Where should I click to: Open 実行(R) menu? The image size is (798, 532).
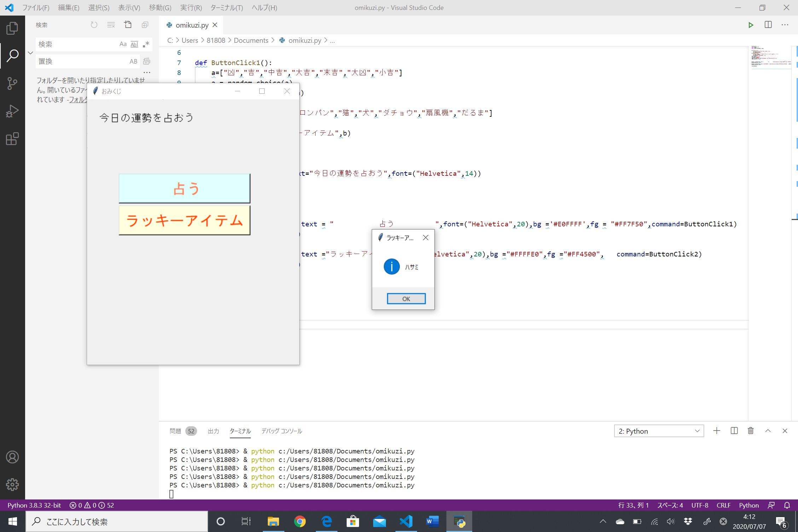[191, 7]
